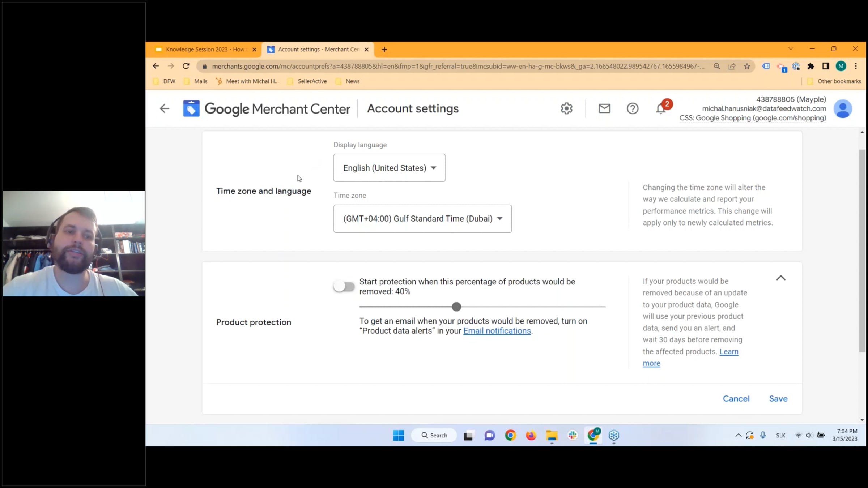
Task: Toggle the product protection switch
Action: (344, 286)
